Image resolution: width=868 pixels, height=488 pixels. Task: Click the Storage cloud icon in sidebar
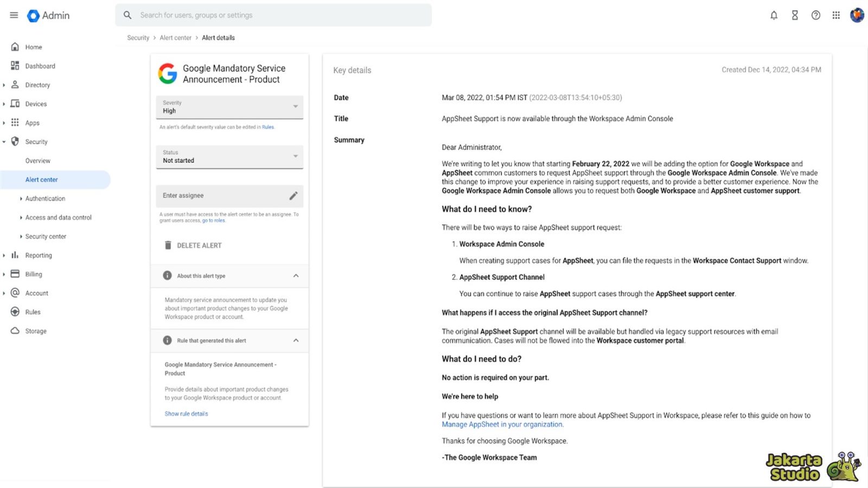click(x=15, y=331)
